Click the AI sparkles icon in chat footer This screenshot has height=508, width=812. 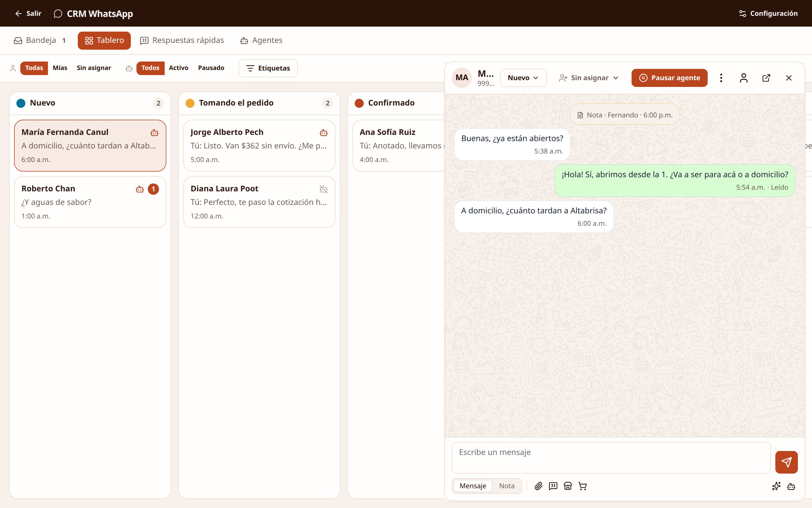pyautogui.click(x=776, y=486)
